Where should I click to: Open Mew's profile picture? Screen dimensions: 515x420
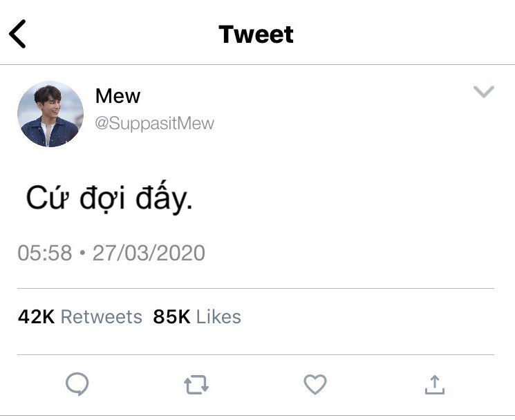pos(50,114)
